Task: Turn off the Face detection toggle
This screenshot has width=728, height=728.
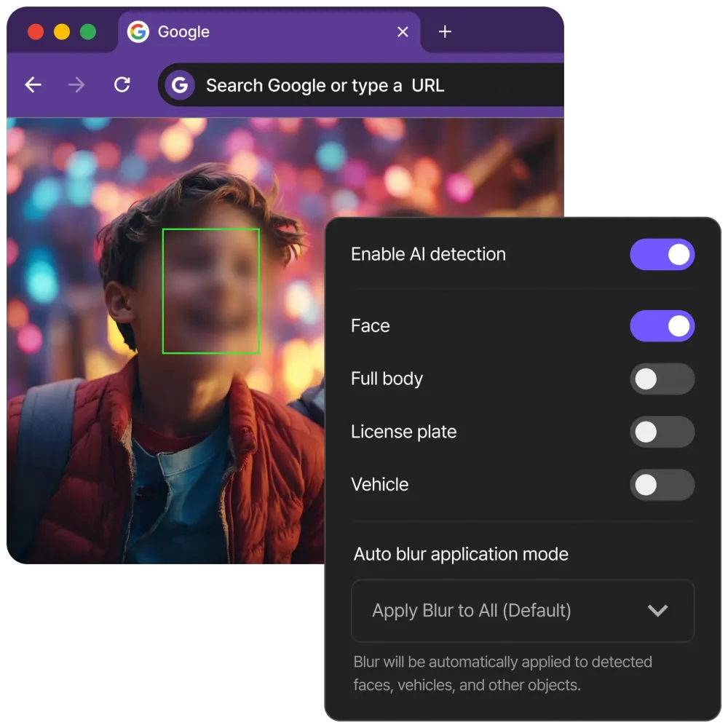Action: [x=662, y=326]
